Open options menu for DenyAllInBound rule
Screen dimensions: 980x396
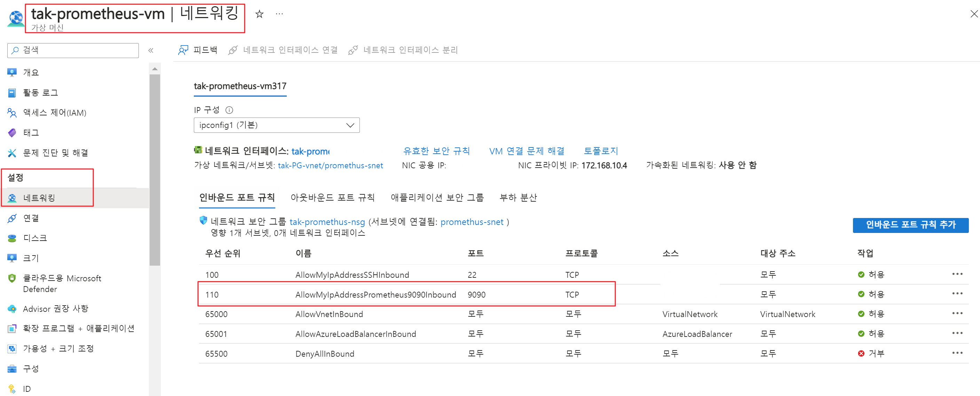pos(957,353)
